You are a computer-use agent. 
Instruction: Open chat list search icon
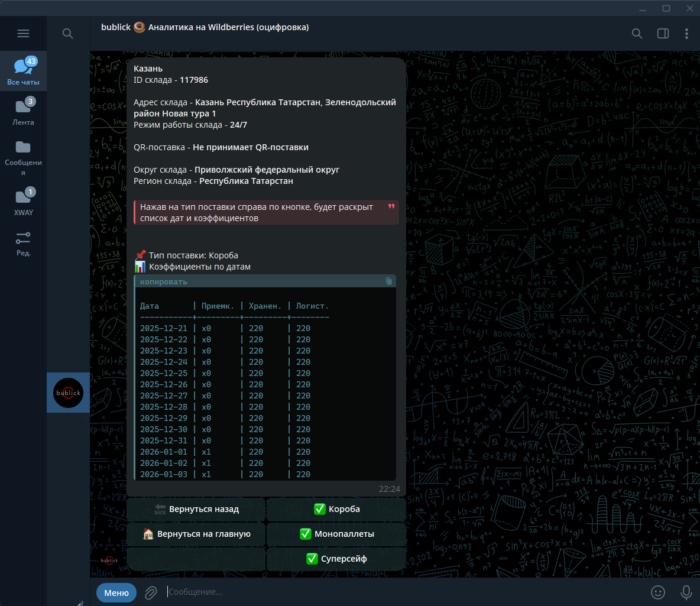click(67, 34)
